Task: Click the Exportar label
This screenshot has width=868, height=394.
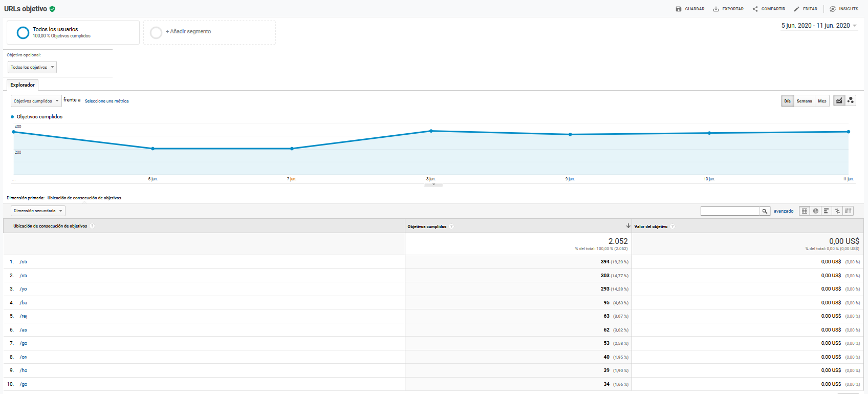Action: 733,9
